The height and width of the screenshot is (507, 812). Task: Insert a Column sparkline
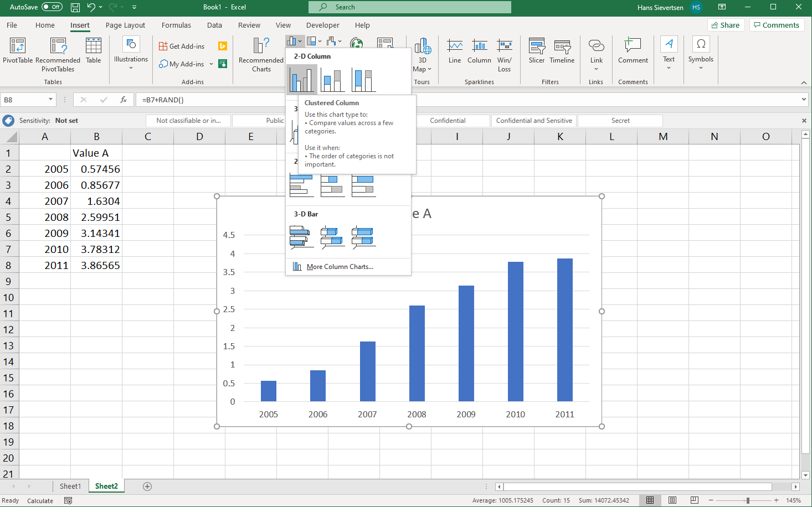(479, 51)
